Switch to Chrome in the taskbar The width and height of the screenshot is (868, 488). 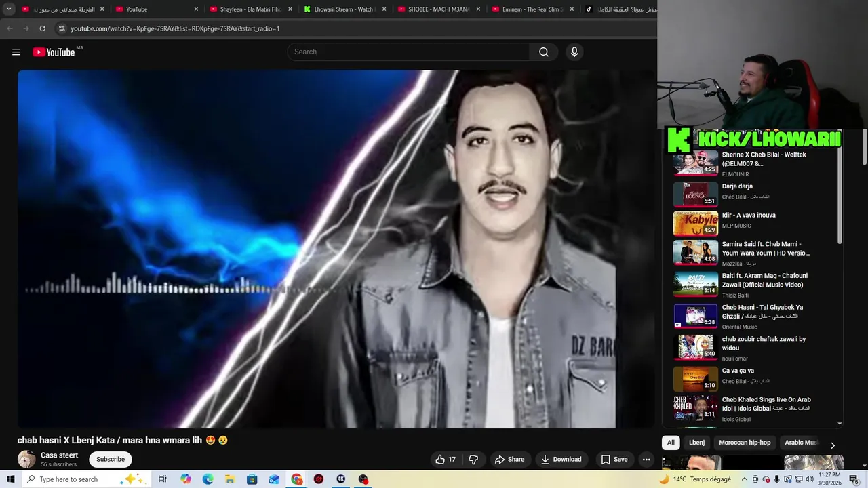pyautogui.click(x=297, y=479)
